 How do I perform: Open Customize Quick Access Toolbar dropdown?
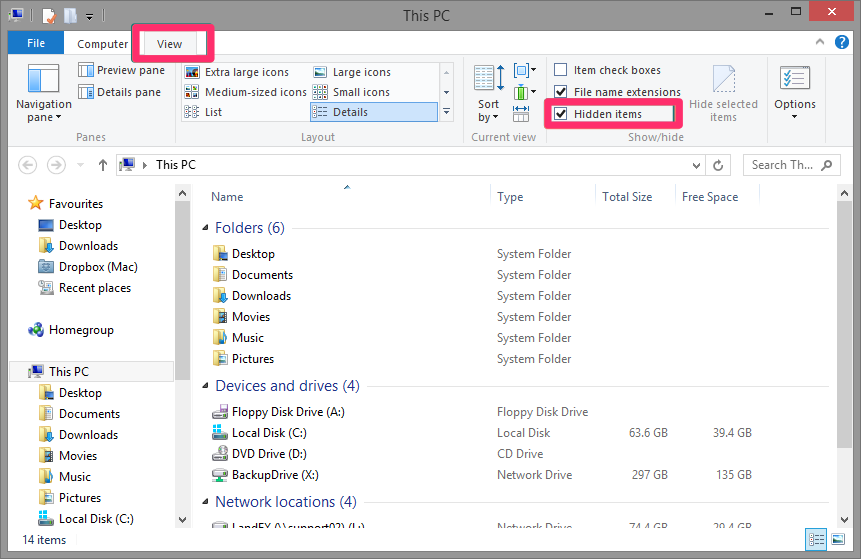[x=89, y=16]
